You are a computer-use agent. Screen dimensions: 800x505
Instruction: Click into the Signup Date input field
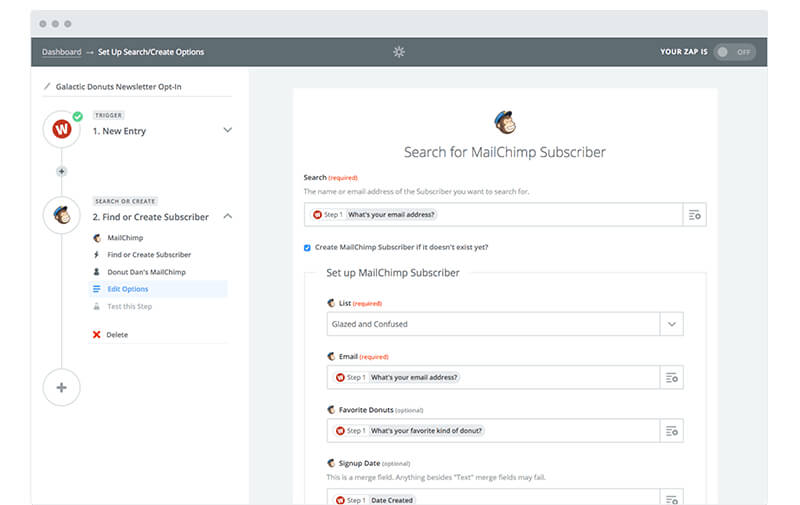tap(493, 498)
